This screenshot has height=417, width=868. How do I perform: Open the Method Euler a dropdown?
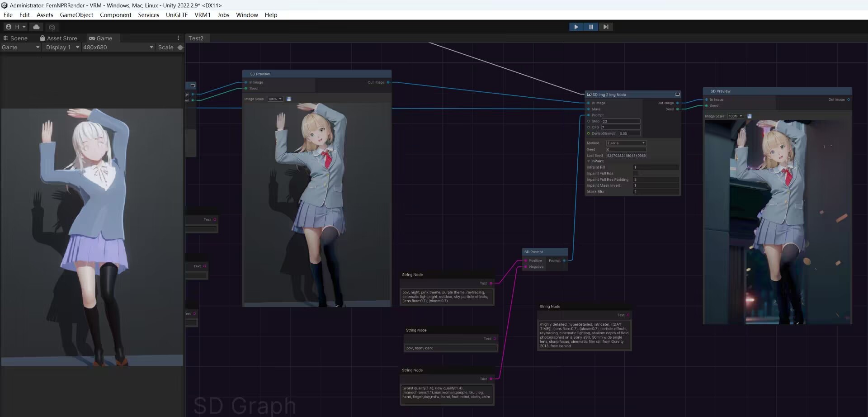626,143
